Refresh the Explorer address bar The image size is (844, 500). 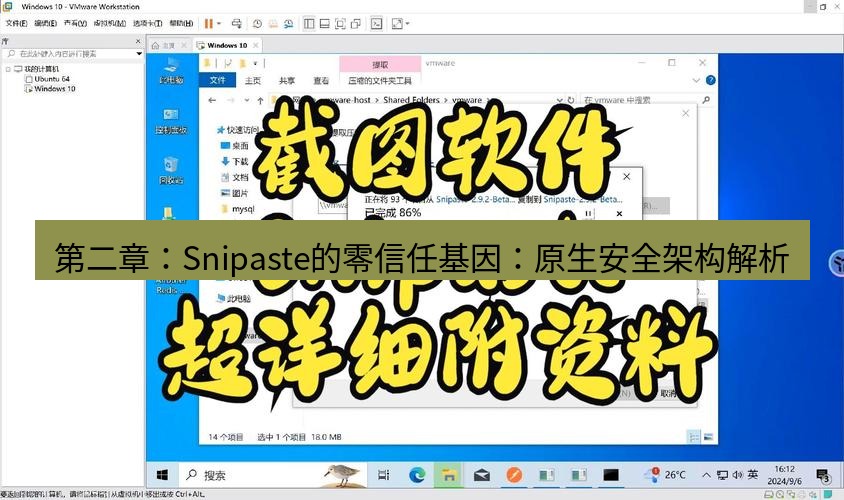coord(571,100)
